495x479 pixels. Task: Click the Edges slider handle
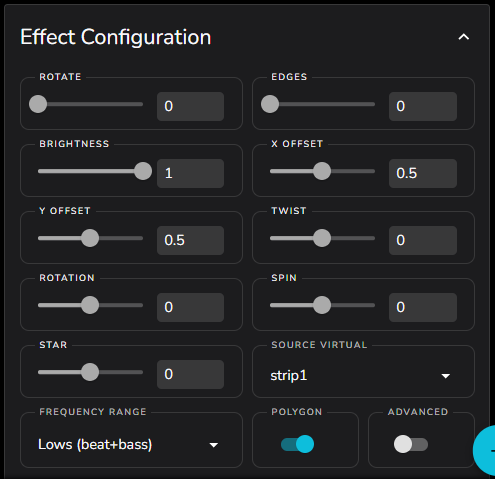coord(270,104)
